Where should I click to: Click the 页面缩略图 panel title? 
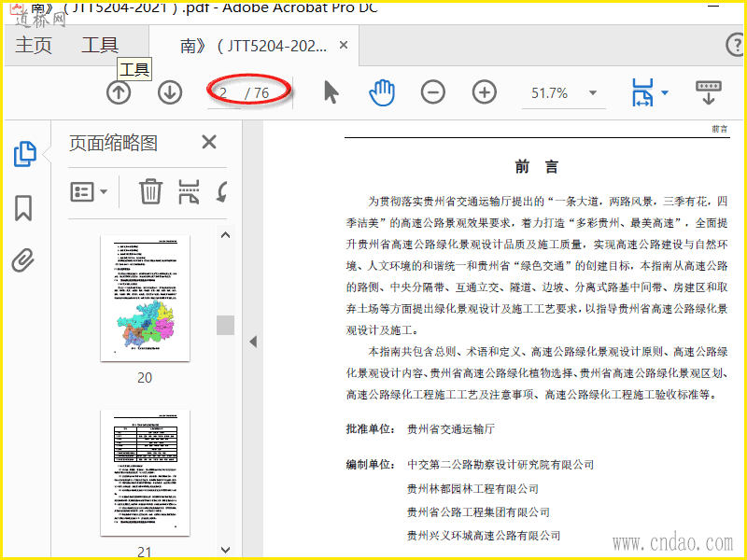(x=113, y=143)
